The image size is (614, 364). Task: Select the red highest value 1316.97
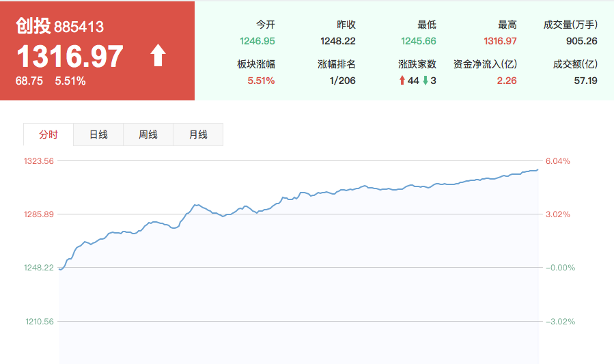click(500, 41)
